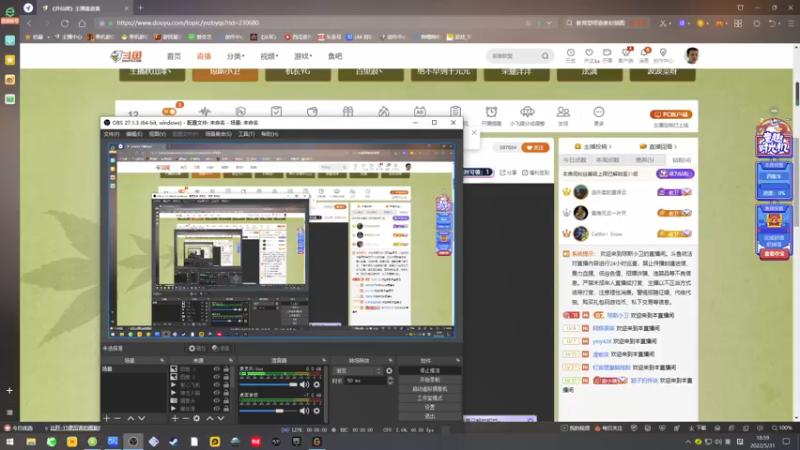The height and width of the screenshot is (450, 800).
Task: Click orange PC客户端 button
Action: click(x=670, y=114)
